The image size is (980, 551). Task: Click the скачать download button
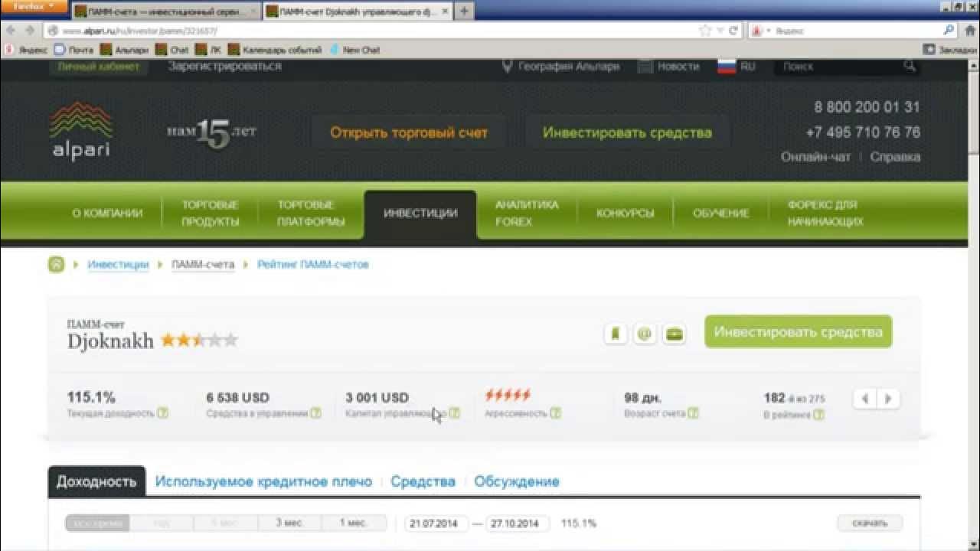click(870, 523)
